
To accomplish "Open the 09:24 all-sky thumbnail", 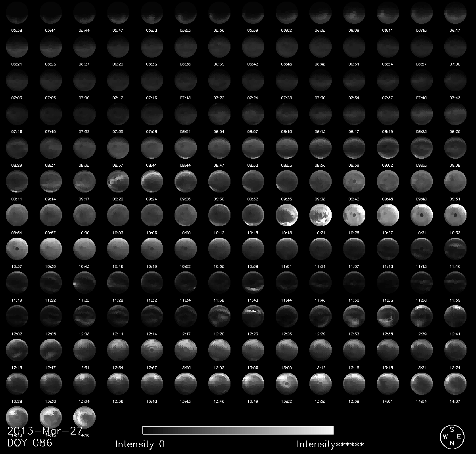I will [152, 182].
